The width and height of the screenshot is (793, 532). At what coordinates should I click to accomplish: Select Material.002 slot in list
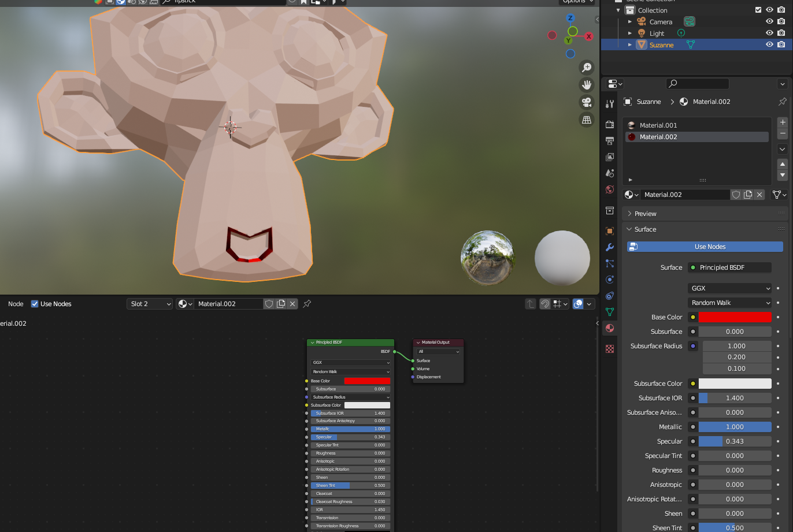coord(697,137)
